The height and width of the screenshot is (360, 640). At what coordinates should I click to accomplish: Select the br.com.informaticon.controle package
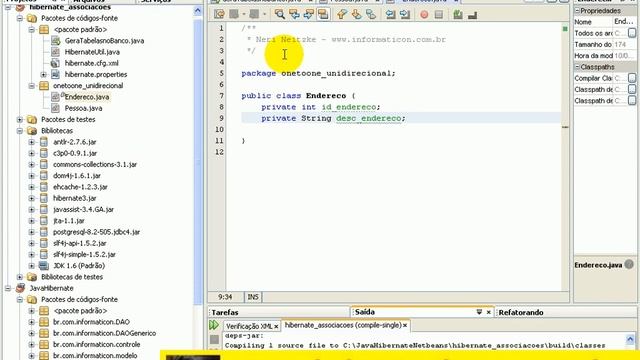(97, 344)
